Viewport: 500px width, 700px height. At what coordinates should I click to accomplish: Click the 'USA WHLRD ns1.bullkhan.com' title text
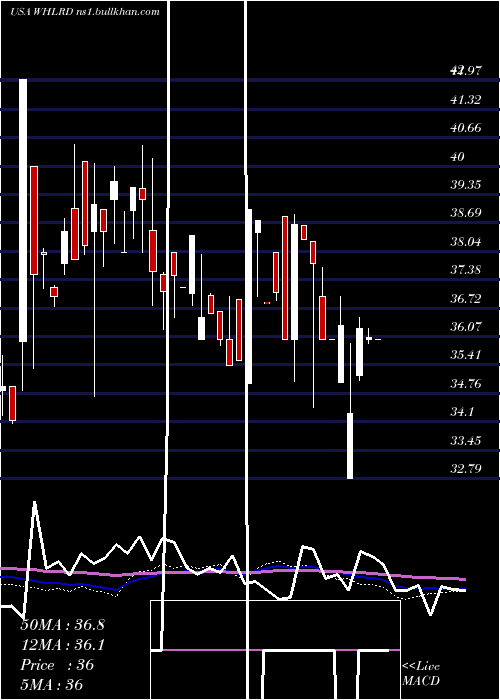pos(84,12)
